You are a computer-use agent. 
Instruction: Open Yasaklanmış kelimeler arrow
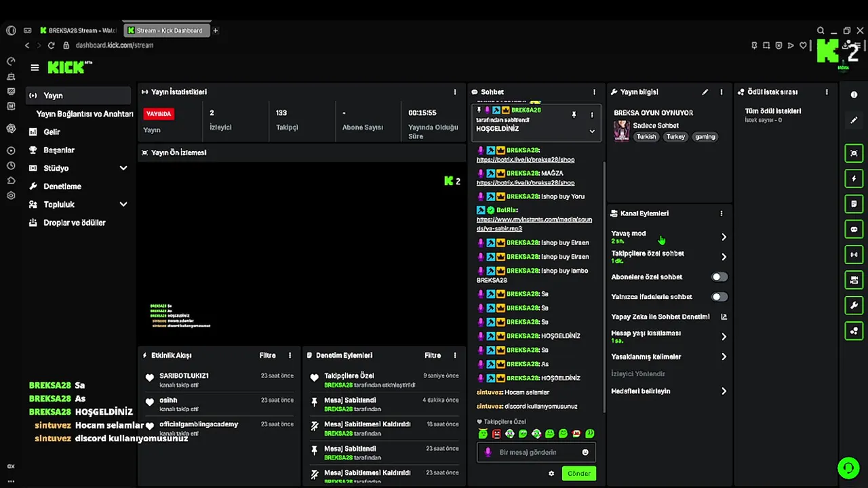pyautogui.click(x=724, y=357)
